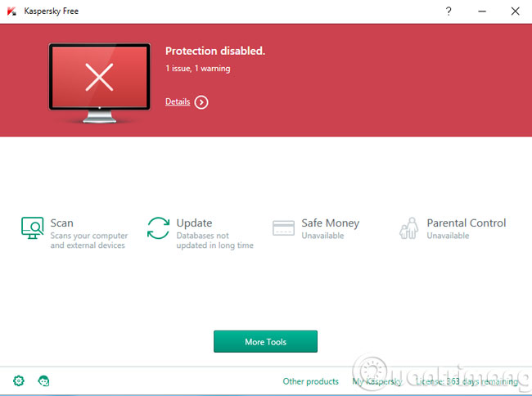Click the 'Protection disabled.' heading
Viewport: 532px width, 396px height.
pyautogui.click(x=215, y=51)
